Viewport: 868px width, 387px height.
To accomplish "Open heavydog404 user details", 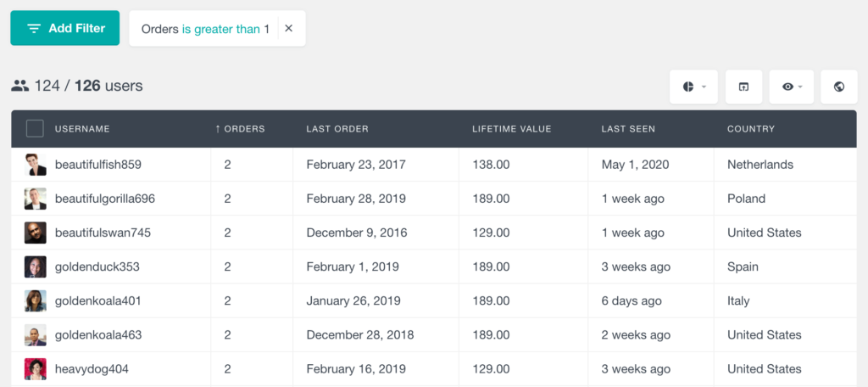I will click(92, 368).
